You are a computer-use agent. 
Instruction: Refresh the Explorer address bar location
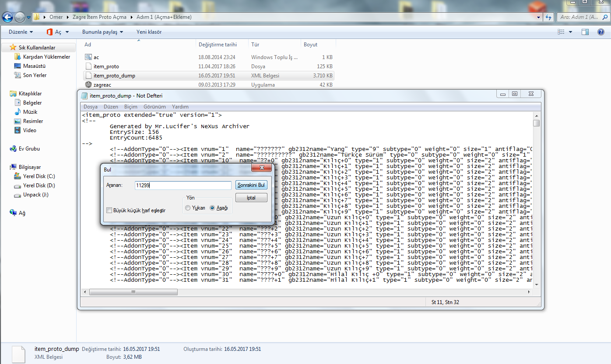pos(549,17)
